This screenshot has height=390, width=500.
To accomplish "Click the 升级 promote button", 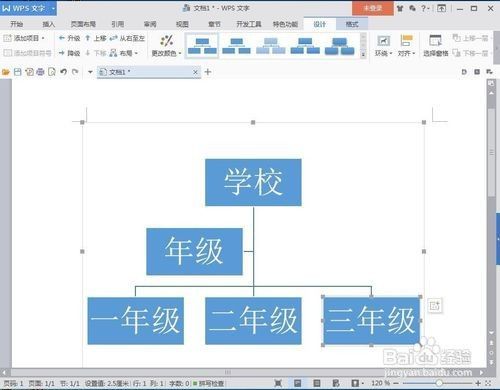I will 69,38.
